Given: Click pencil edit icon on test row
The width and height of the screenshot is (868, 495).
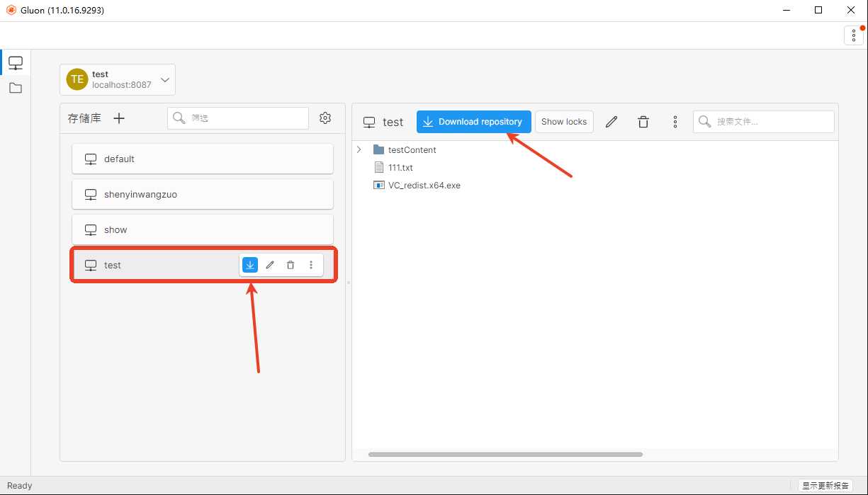Looking at the screenshot, I should click(270, 265).
